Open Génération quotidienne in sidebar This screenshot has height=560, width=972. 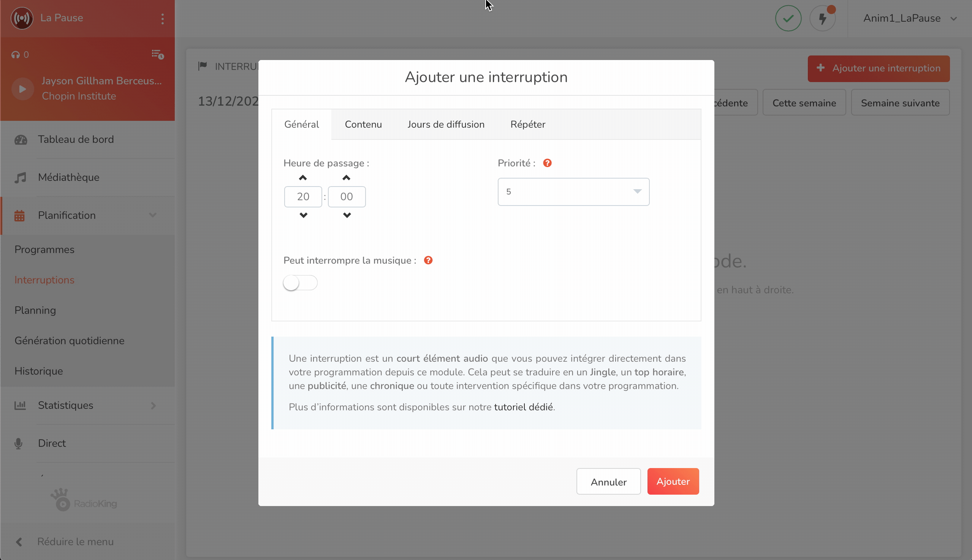[x=69, y=341]
